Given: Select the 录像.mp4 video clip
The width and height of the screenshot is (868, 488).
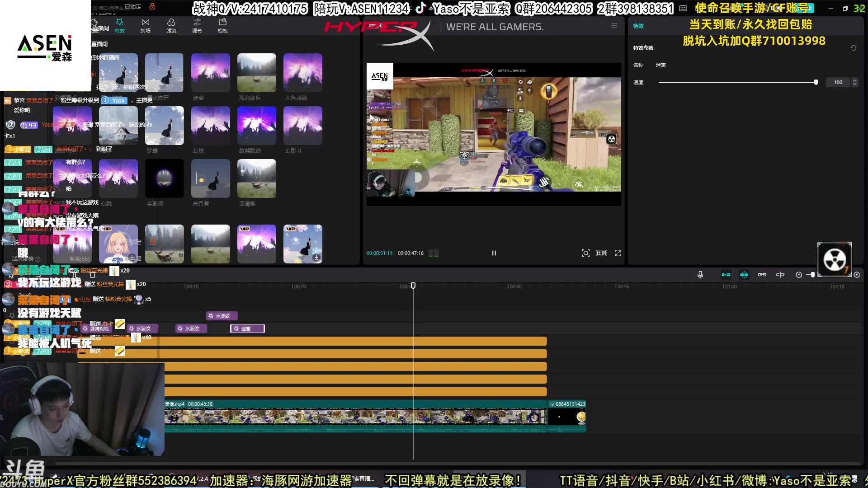Looking at the screenshot, I should (355, 416).
